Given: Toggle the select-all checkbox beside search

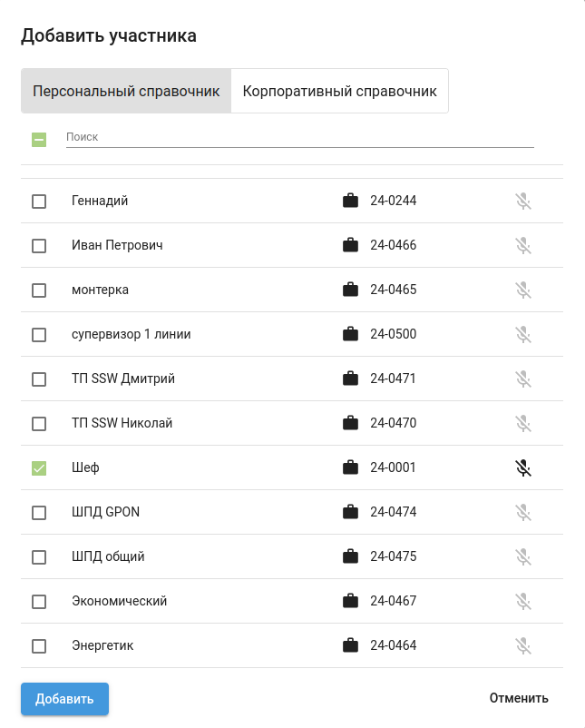Looking at the screenshot, I should 39,140.
